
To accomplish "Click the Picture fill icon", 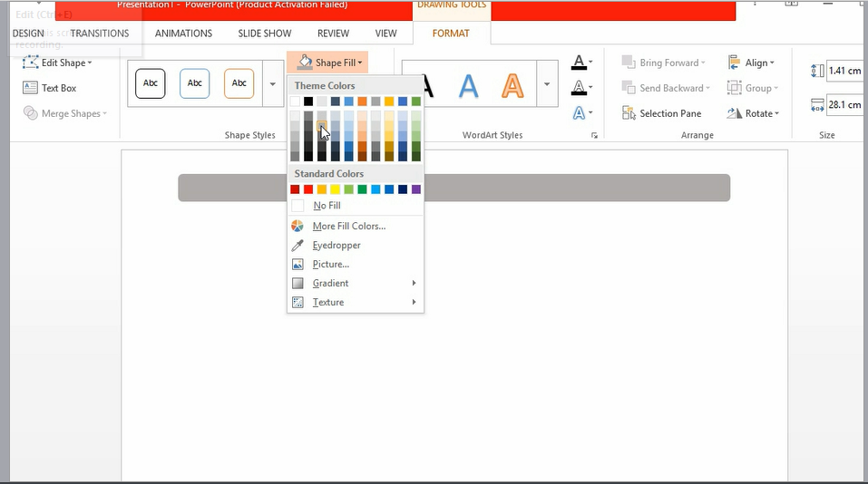I will coord(297,264).
